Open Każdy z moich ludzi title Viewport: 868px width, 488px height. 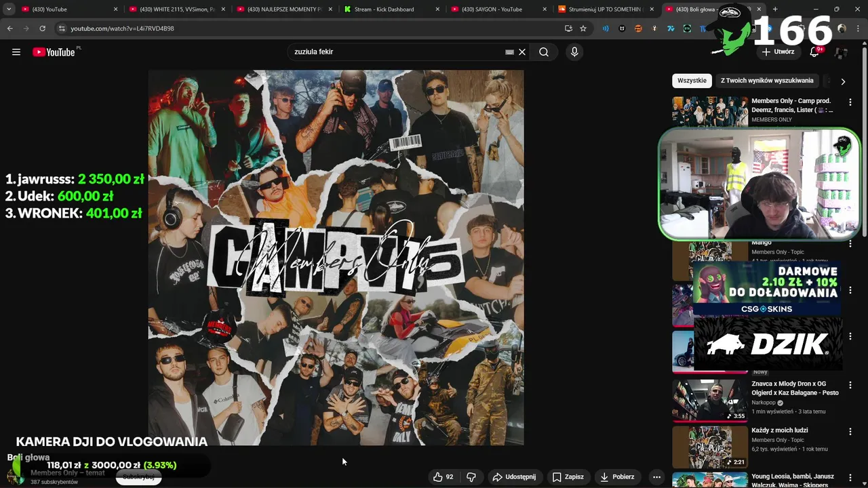click(x=779, y=430)
